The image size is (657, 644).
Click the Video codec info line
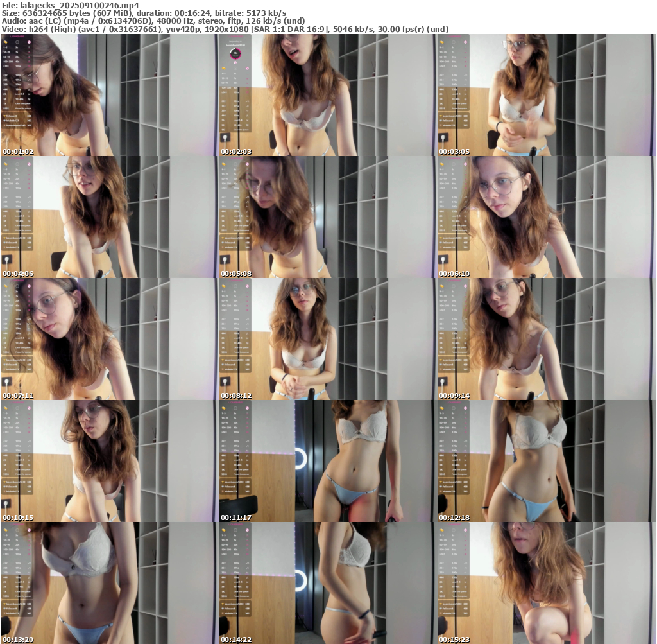coord(225,29)
